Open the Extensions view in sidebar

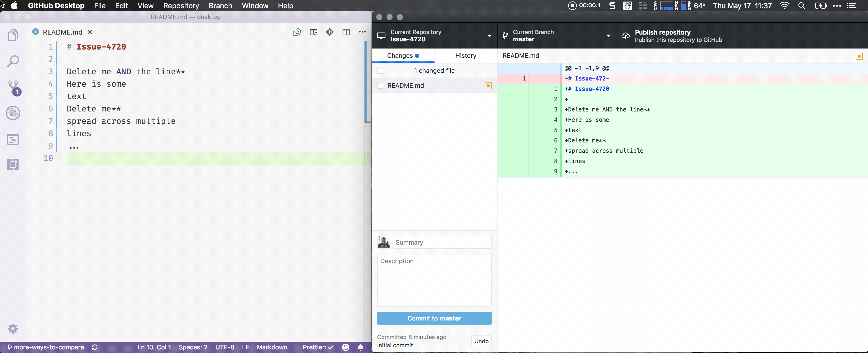point(13,165)
